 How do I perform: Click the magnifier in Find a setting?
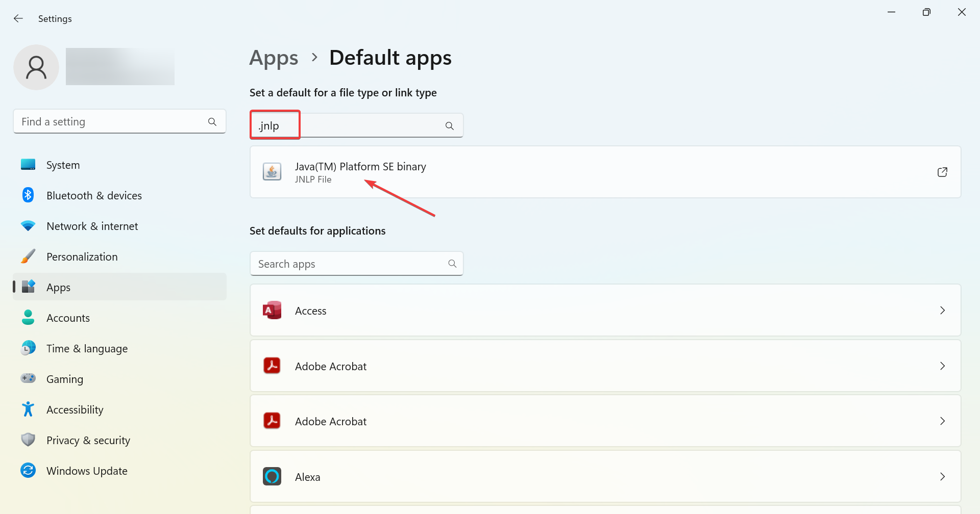(x=212, y=121)
